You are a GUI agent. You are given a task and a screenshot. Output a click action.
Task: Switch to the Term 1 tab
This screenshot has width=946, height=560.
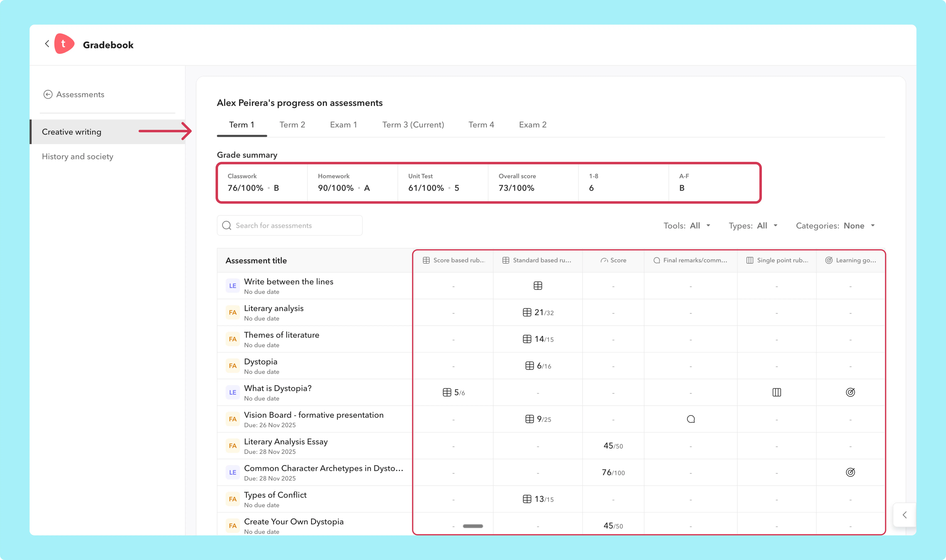tap(242, 125)
